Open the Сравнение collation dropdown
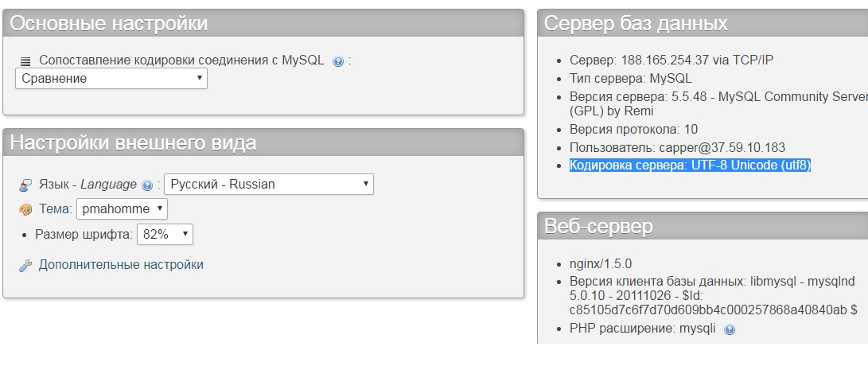 (111, 78)
